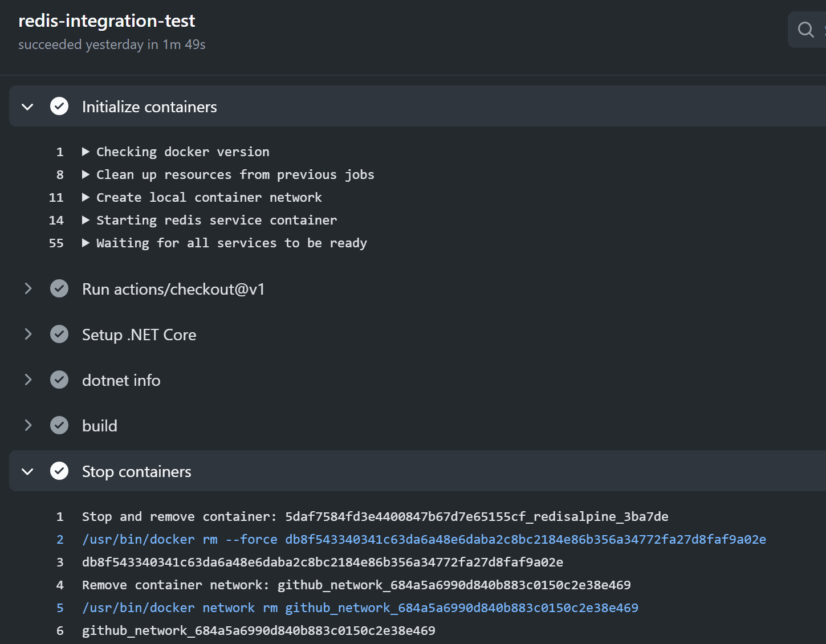This screenshot has width=826, height=644.
Task: Click log line number 5 link
Action: [60, 608]
